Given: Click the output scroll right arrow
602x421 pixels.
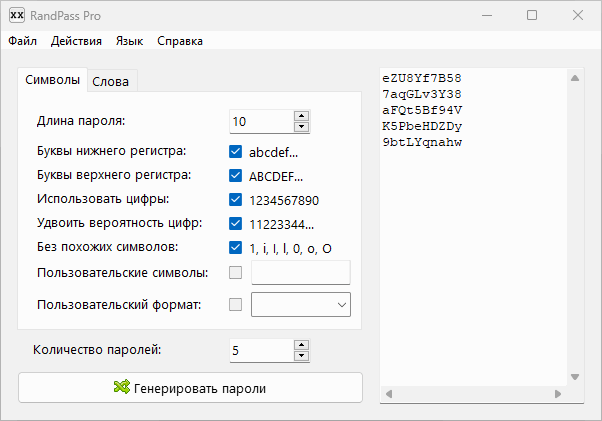Looking at the screenshot, I should 558,394.
